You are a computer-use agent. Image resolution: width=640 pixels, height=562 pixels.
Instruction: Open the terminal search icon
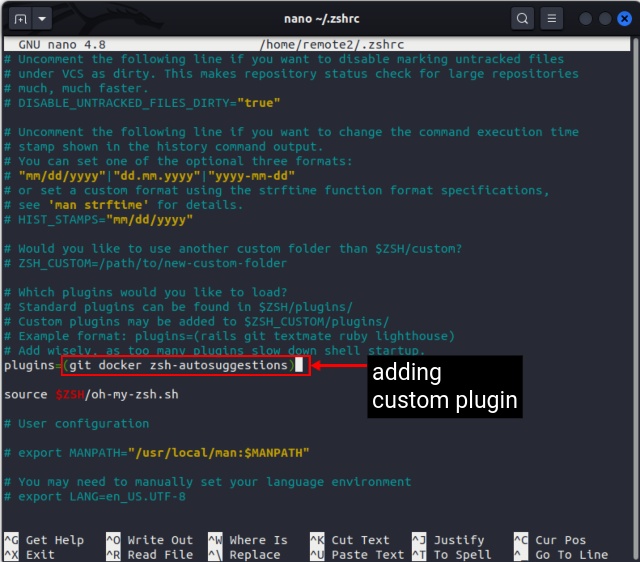(x=522, y=18)
